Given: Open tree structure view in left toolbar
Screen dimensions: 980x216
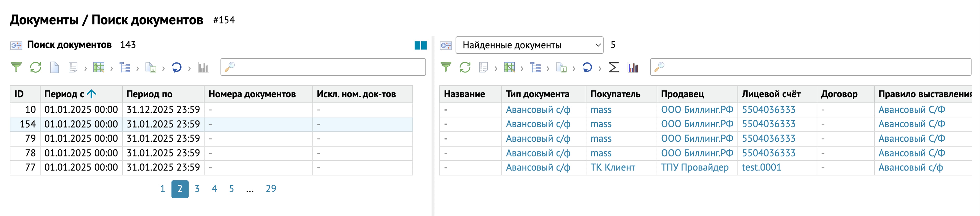Looking at the screenshot, I should coord(125,67).
